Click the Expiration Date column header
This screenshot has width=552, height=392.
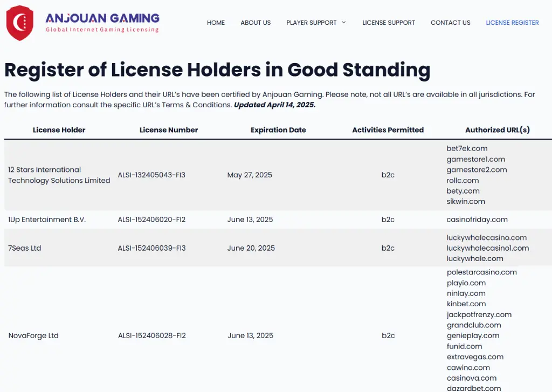click(278, 130)
